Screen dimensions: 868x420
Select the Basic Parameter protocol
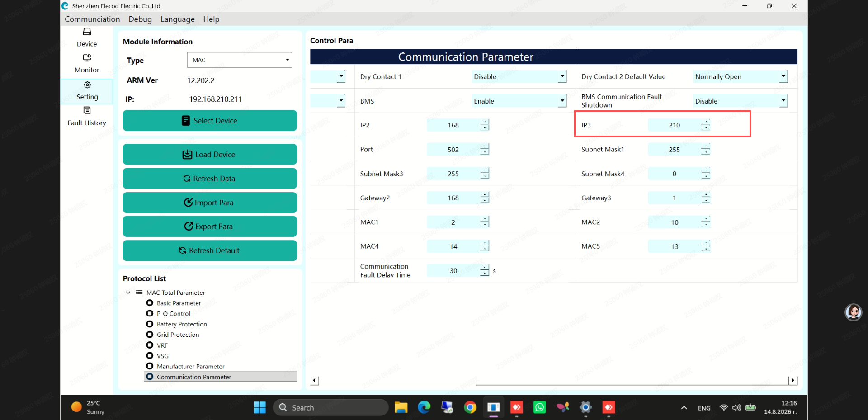coord(179,303)
